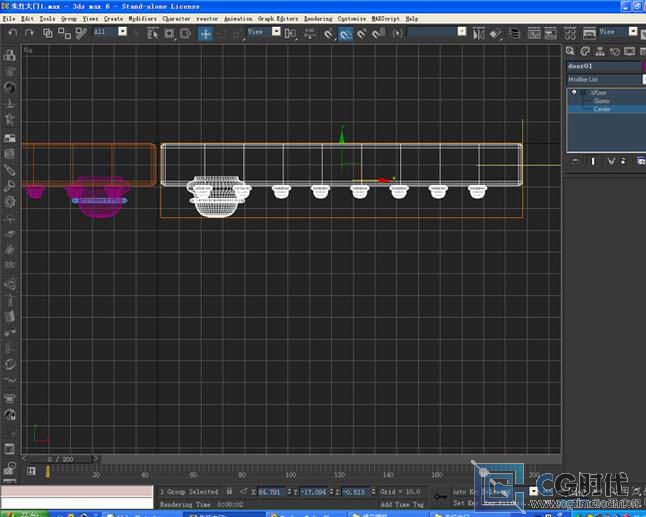Open render type View dropdown at right
The height and width of the screenshot is (517, 646).
point(633,32)
